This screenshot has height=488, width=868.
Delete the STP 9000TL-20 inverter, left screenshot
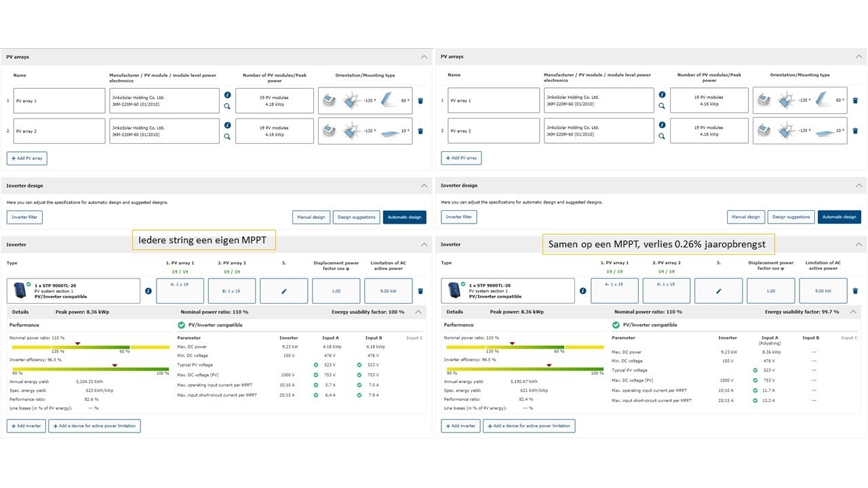[420, 291]
